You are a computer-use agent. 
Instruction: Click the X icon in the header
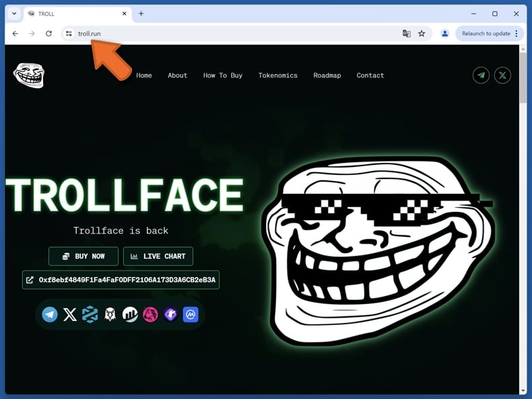pyautogui.click(x=502, y=75)
